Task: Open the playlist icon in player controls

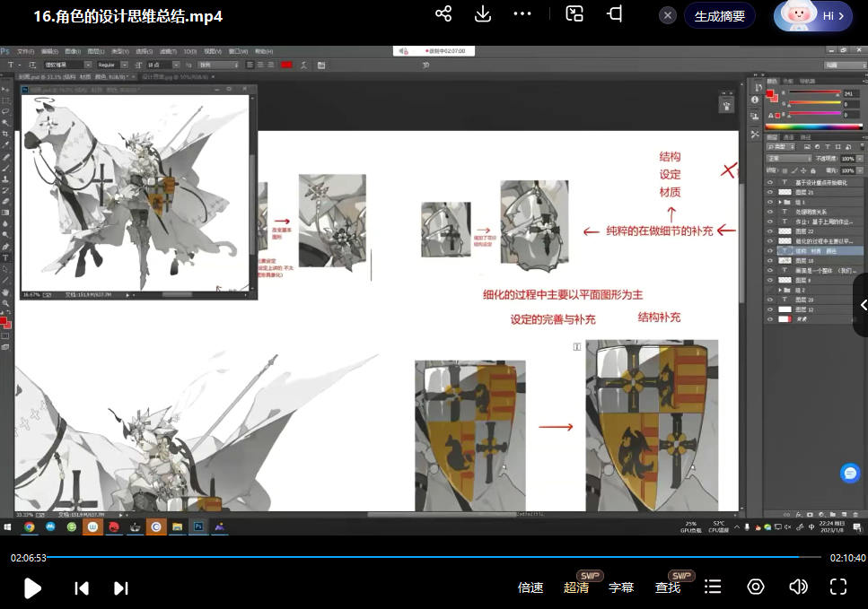Action: (713, 587)
